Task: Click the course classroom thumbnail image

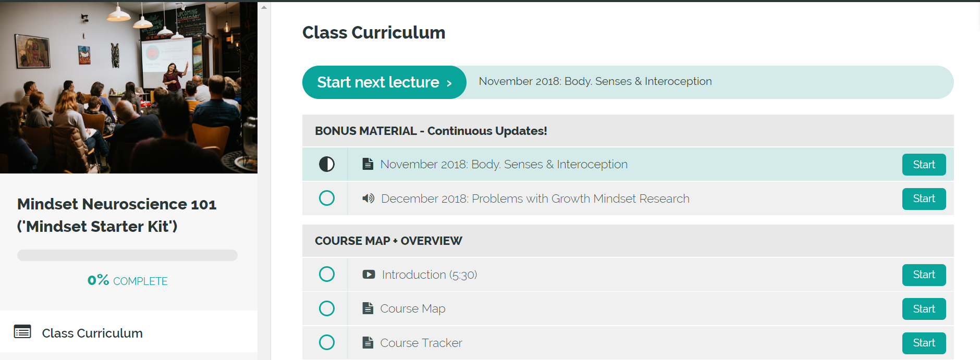Action: (129, 88)
